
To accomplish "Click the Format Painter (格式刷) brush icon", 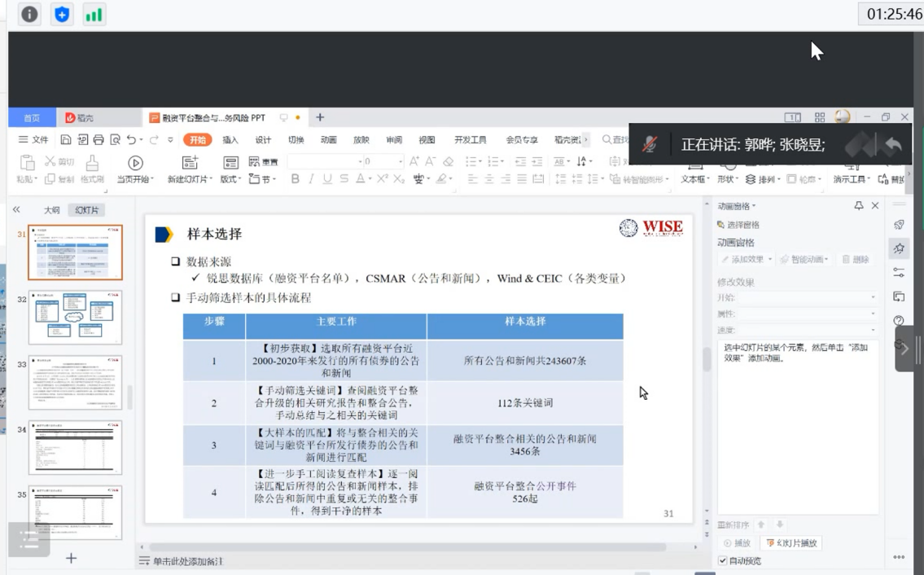I will pos(92,164).
